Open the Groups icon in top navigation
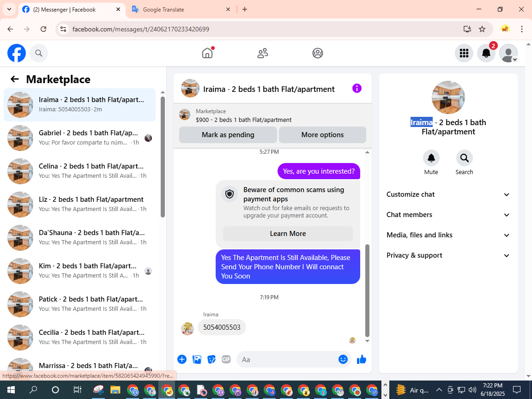The image size is (532, 399). click(318, 53)
